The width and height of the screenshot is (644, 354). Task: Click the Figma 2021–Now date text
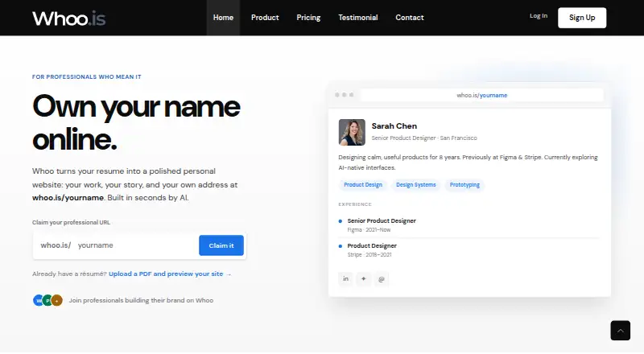(369, 230)
